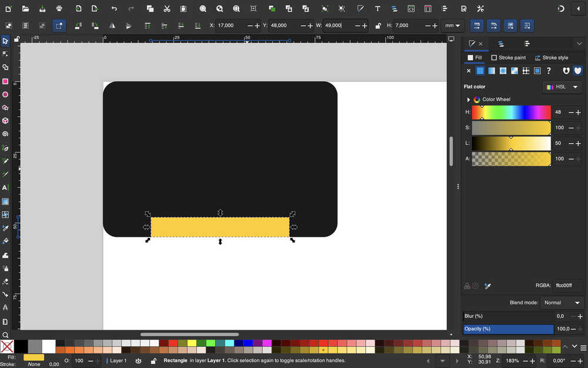Screen dimensions: 588x368
Task: Increase the W width value with plus
Action: click(365, 25)
